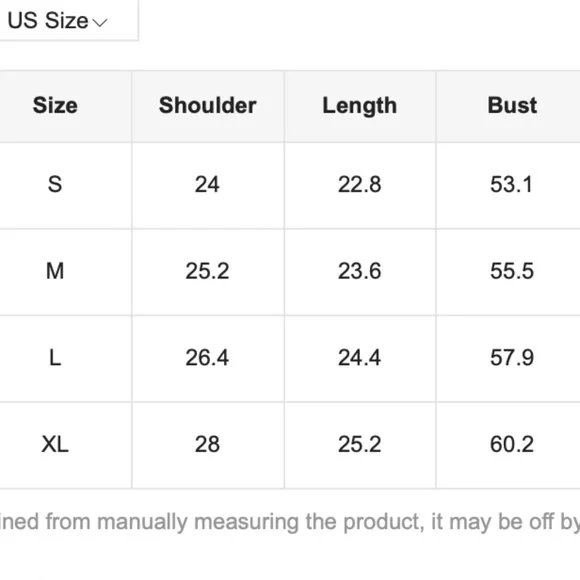
Task: Click shoulder value 28 for size XL
Action: 207,444
